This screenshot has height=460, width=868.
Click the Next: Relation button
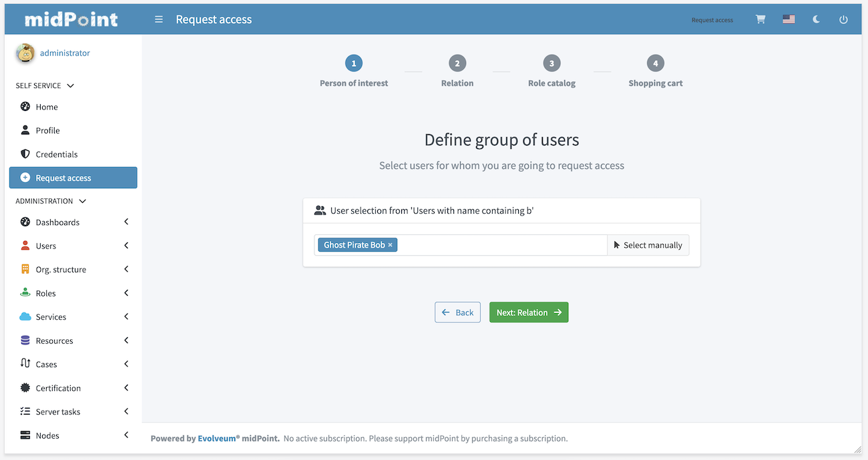tap(529, 312)
